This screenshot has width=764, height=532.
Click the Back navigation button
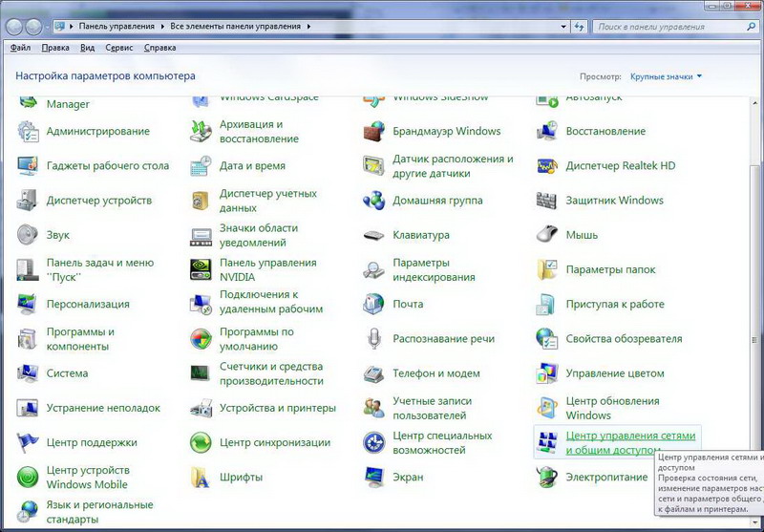[x=15, y=27]
